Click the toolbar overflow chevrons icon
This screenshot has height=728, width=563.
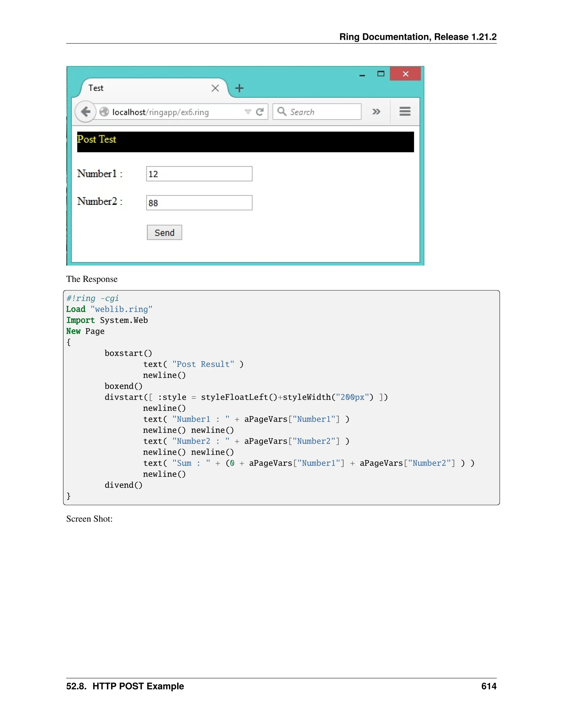click(x=376, y=112)
